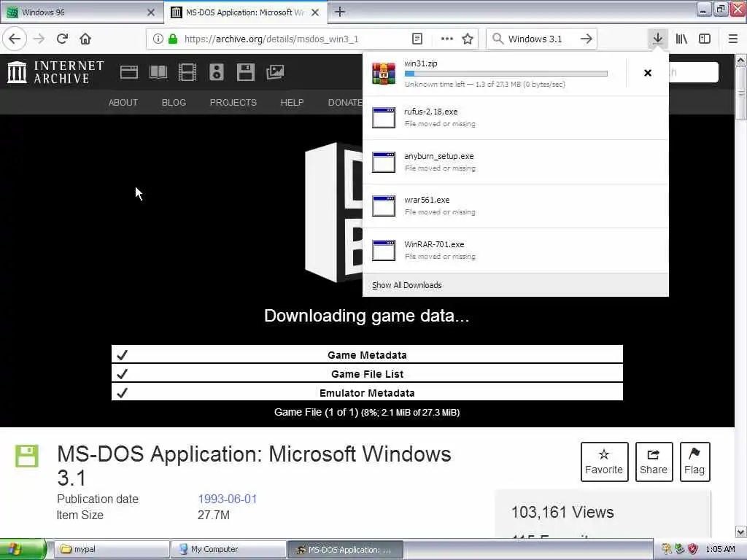Bookmark this page with the star
Image resolution: width=747 pixels, height=560 pixels.
(468, 39)
